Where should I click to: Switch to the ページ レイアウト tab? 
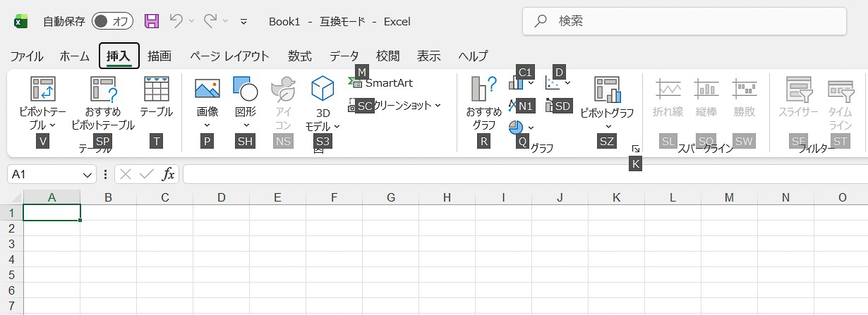(229, 56)
